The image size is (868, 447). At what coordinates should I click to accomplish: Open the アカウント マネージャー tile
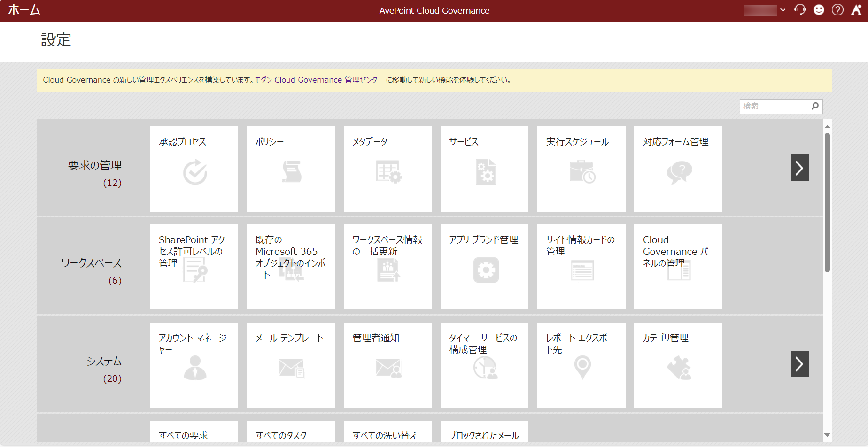194,365
